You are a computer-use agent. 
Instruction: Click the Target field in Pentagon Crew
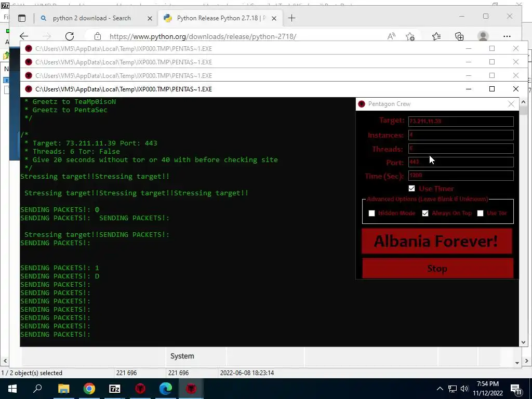click(461, 121)
